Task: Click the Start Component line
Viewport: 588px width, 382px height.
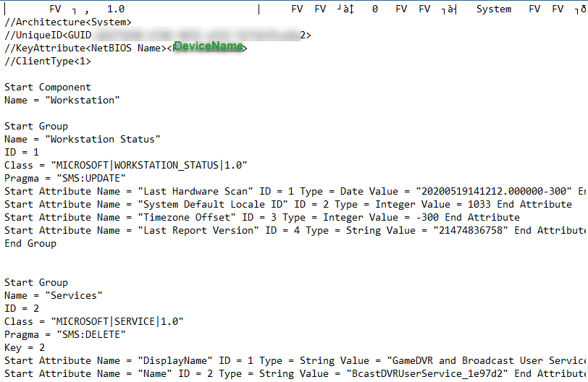Action: coord(48,88)
